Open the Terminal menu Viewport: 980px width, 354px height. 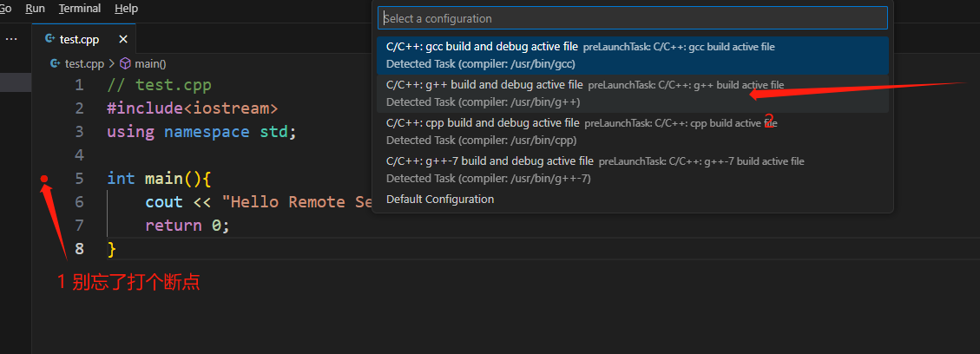point(80,9)
